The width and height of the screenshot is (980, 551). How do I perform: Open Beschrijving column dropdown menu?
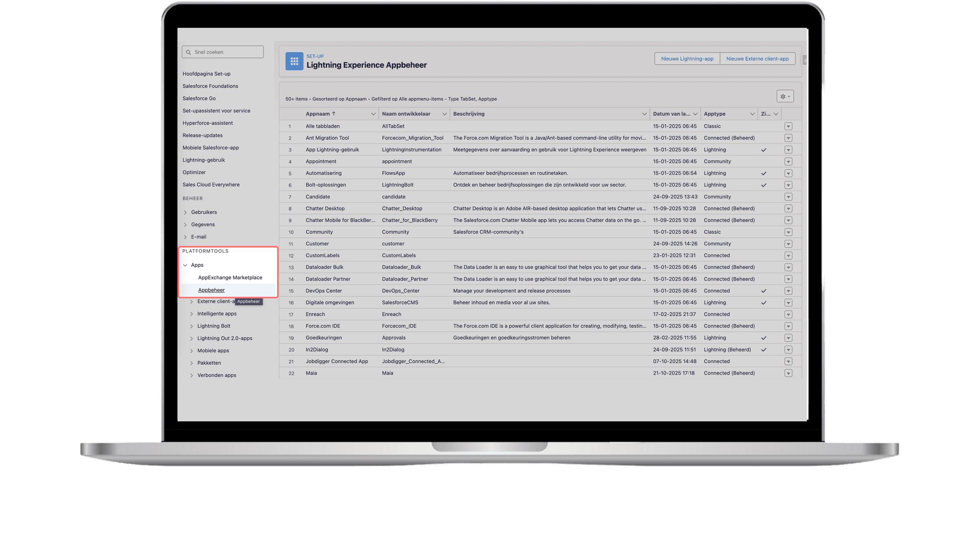pyautogui.click(x=644, y=114)
